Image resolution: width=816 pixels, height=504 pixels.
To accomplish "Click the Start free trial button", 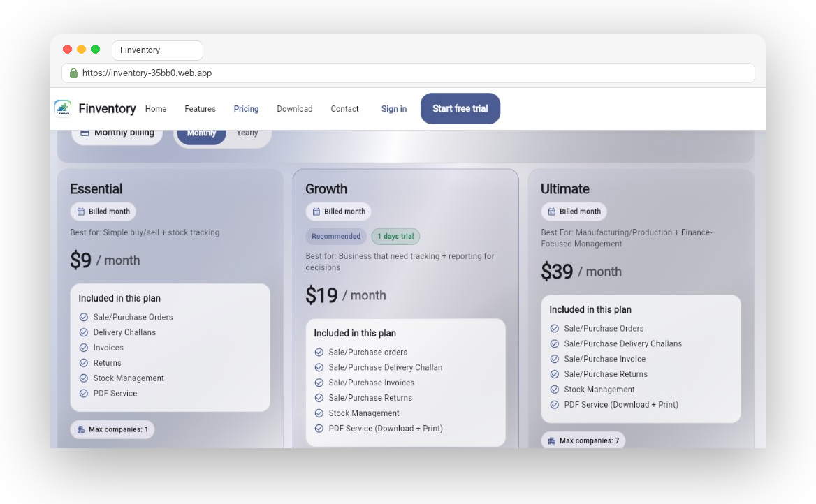I will [x=460, y=109].
